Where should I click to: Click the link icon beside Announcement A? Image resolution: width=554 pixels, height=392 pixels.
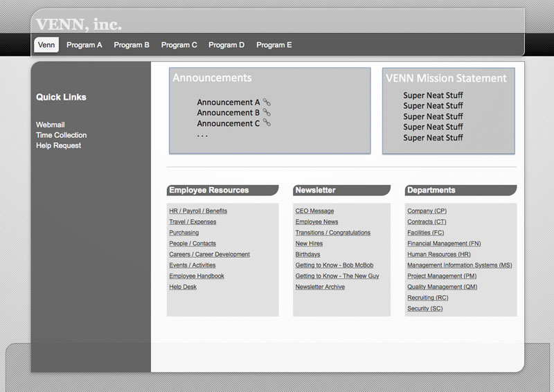point(267,102)
